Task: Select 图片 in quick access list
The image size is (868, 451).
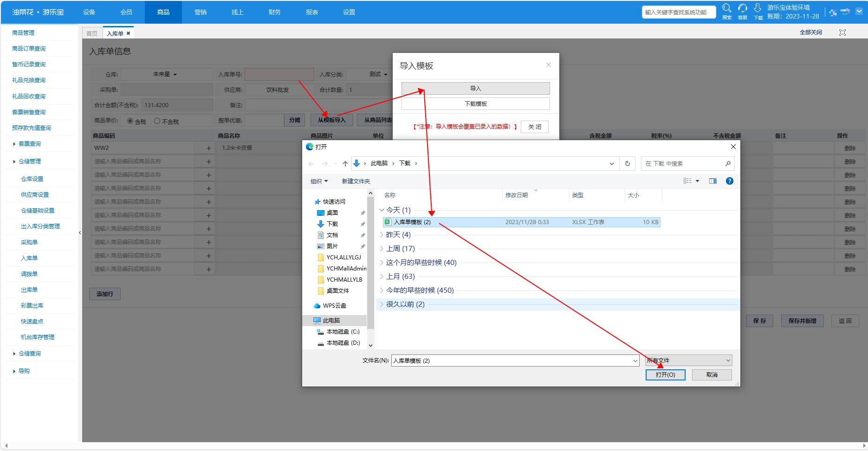Action: (332, 246)
